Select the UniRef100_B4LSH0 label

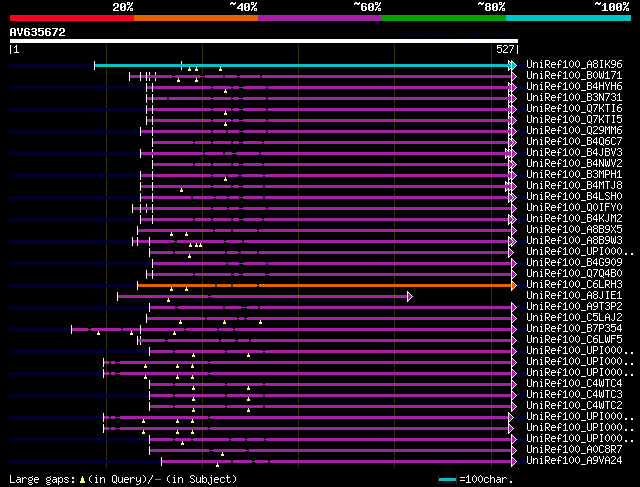574,197
